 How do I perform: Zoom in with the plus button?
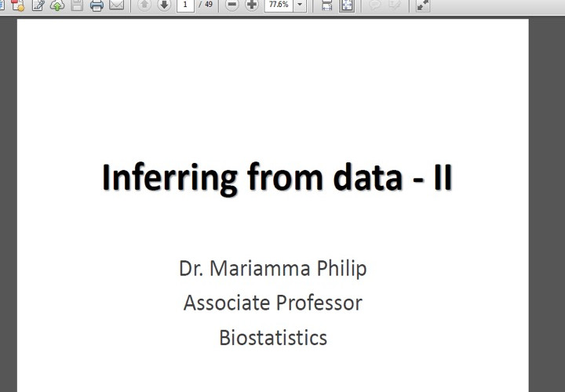252,5
